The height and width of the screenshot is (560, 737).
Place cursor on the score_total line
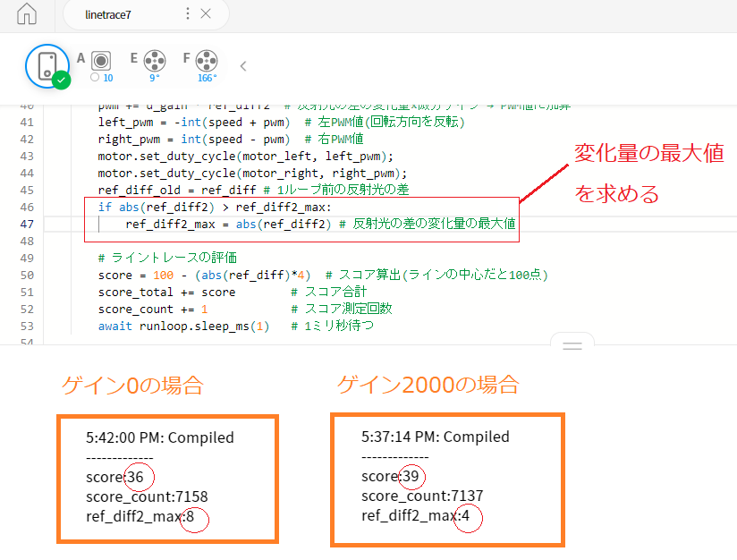166,292
